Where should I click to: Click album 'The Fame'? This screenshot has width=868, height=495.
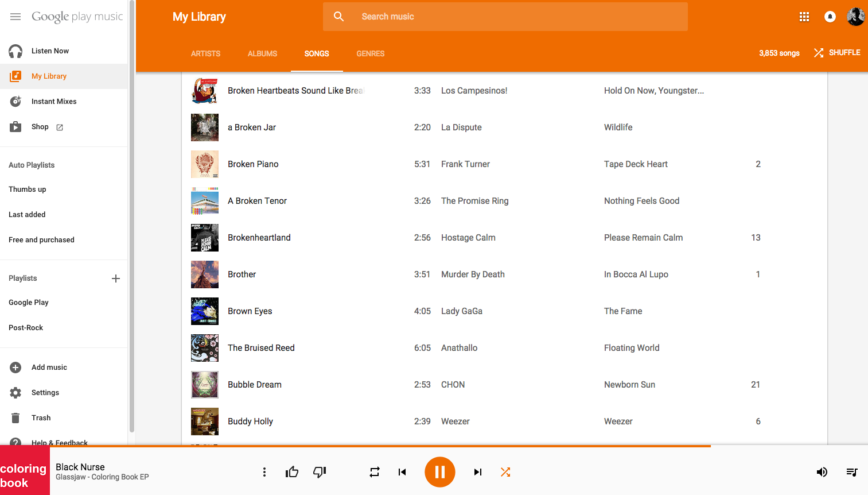[623, 311]
